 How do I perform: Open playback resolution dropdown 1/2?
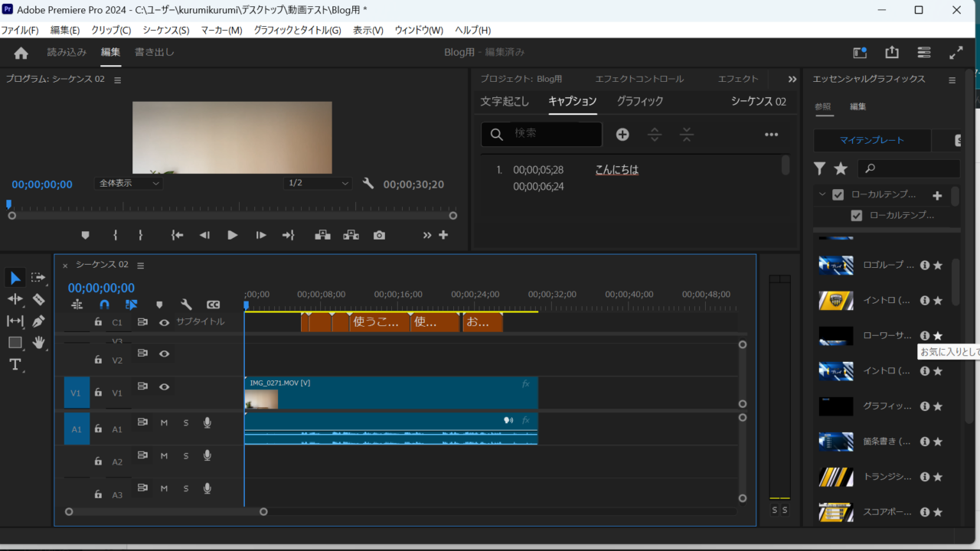(x=318, y=184)
